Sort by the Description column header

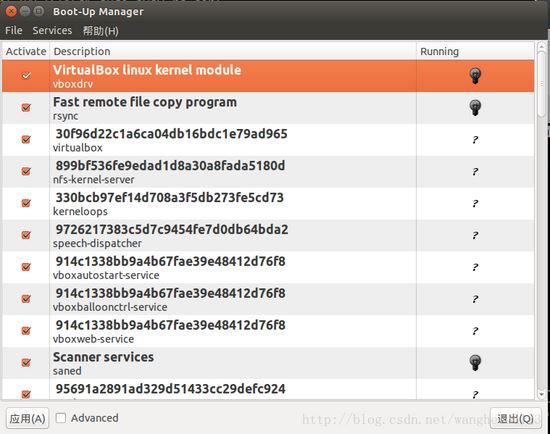233,52
